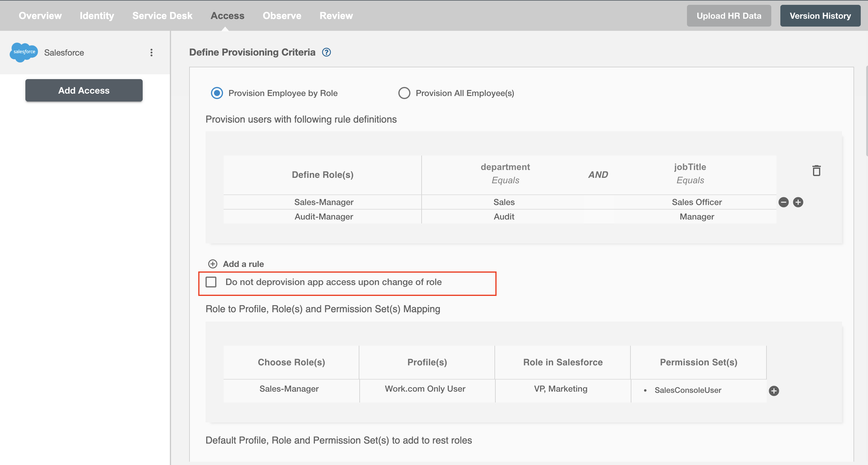Click the Define Role(s) column header
The height and width of the screenshot is (465, 868).
[x=322, y=175]
